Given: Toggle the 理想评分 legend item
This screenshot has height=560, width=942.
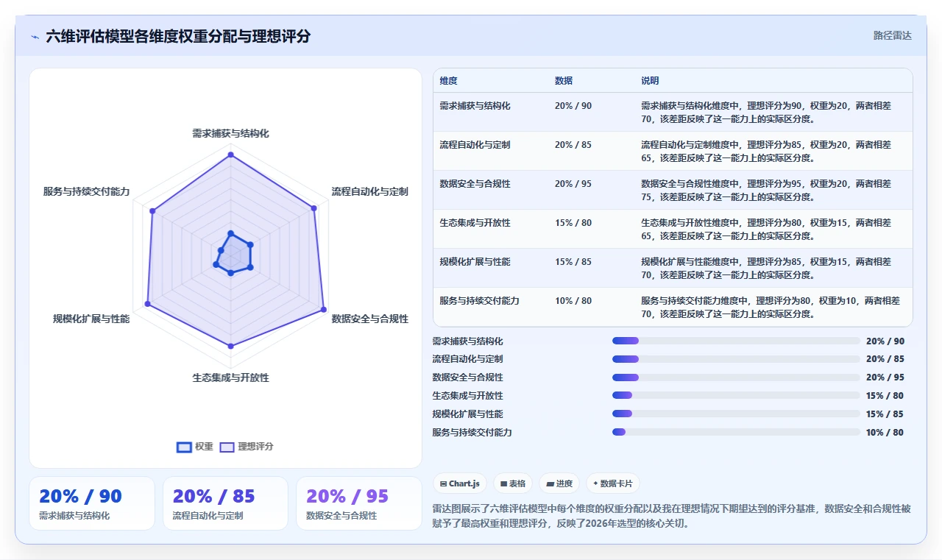Looking at the screenshot, I should click(247, 447).
